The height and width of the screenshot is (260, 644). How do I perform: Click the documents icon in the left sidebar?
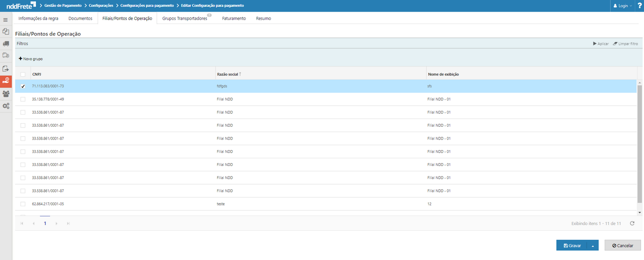(6, 32)
